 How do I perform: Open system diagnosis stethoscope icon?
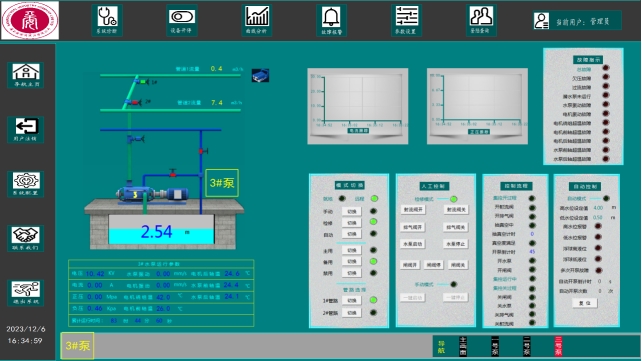107,20
